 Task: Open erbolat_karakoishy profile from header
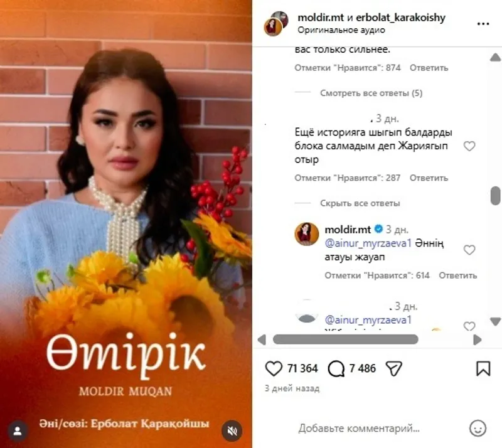tap(400, 18)
